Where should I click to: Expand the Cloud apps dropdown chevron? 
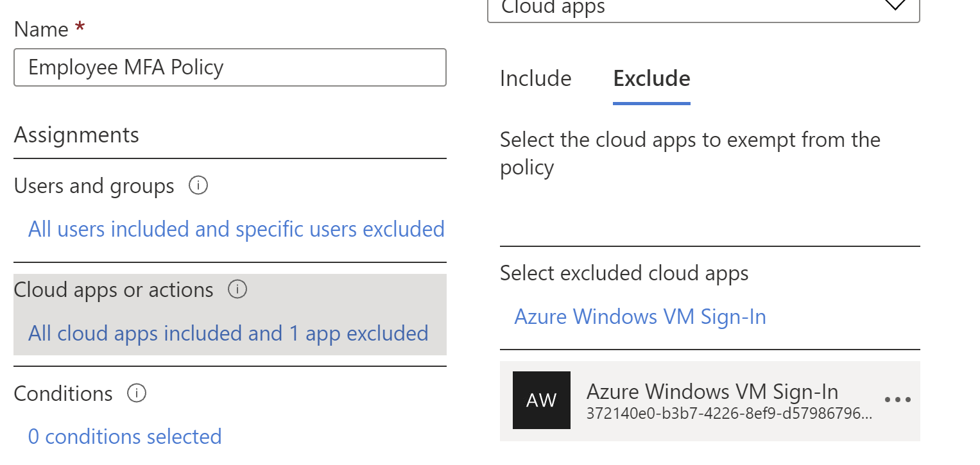click(x=894, y=6)
